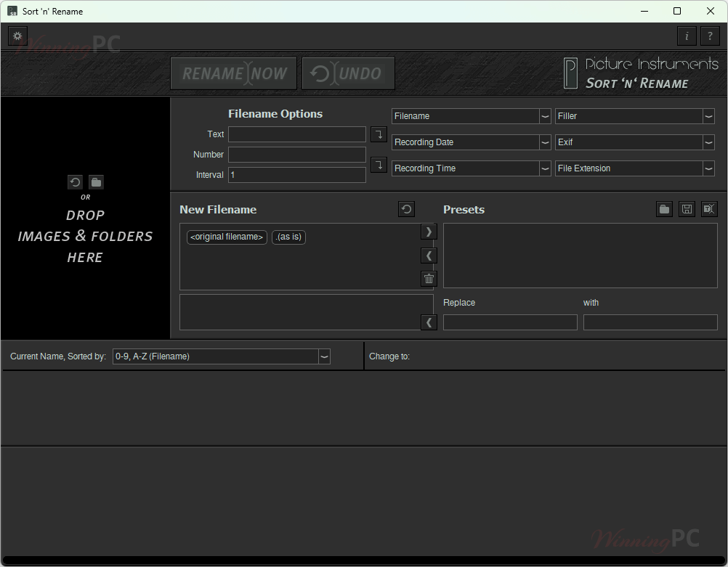Image resolution: width=728 pixels, height=567 pixels.
Task: Reset the New Filename with the refresh icon
Action: pyautogui.click(x=407, y=209)
